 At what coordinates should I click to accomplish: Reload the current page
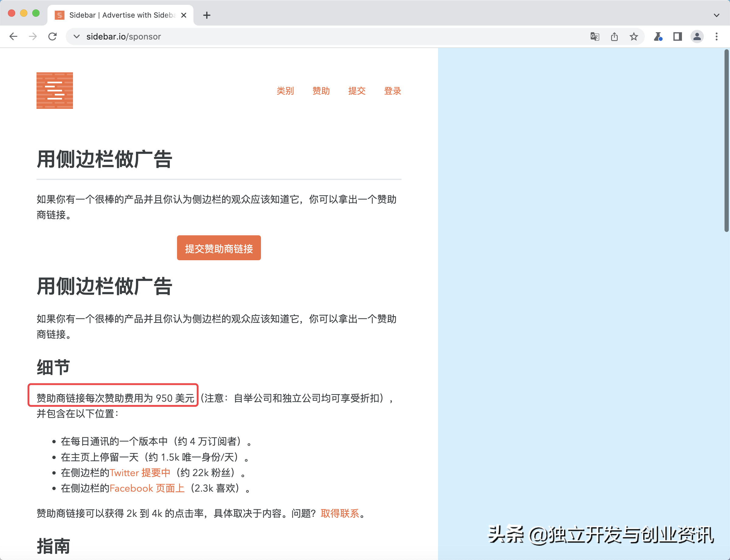click(x=53, y=36)
